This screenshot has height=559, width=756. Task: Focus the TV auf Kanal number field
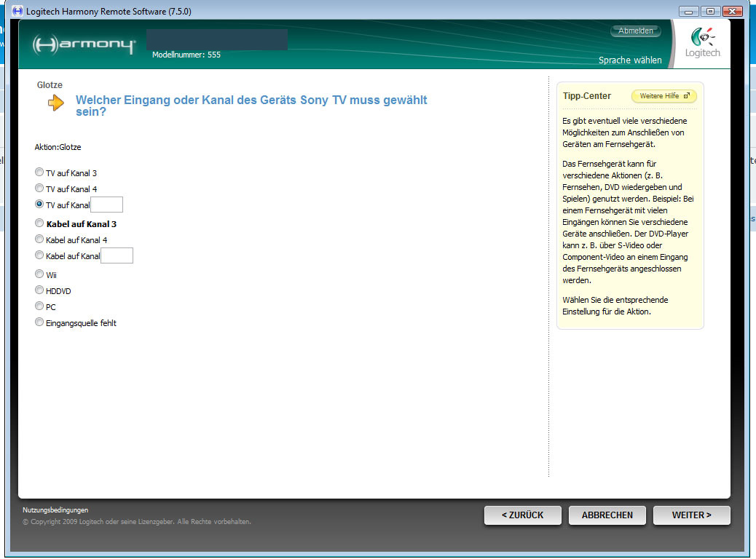coord(106,205)
